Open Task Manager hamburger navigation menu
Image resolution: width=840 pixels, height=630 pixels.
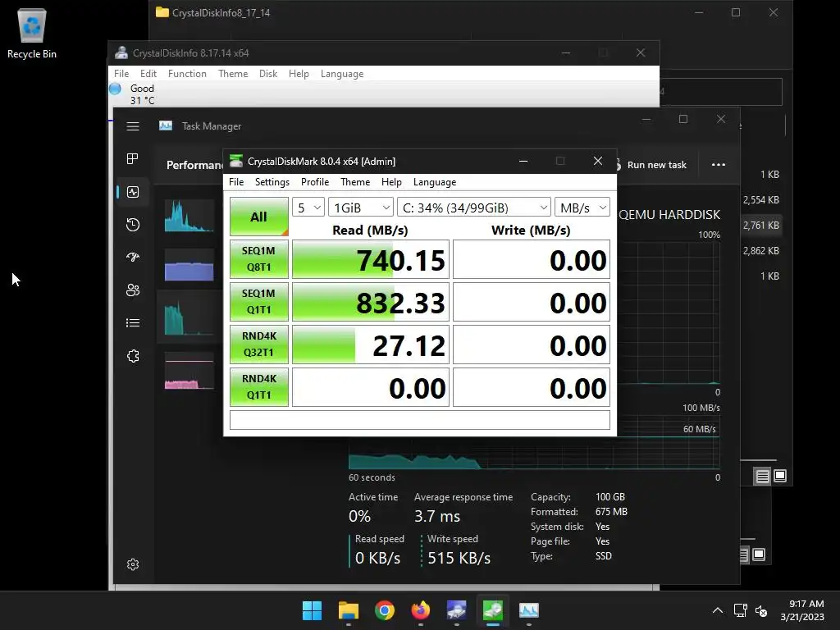[133, 126]
